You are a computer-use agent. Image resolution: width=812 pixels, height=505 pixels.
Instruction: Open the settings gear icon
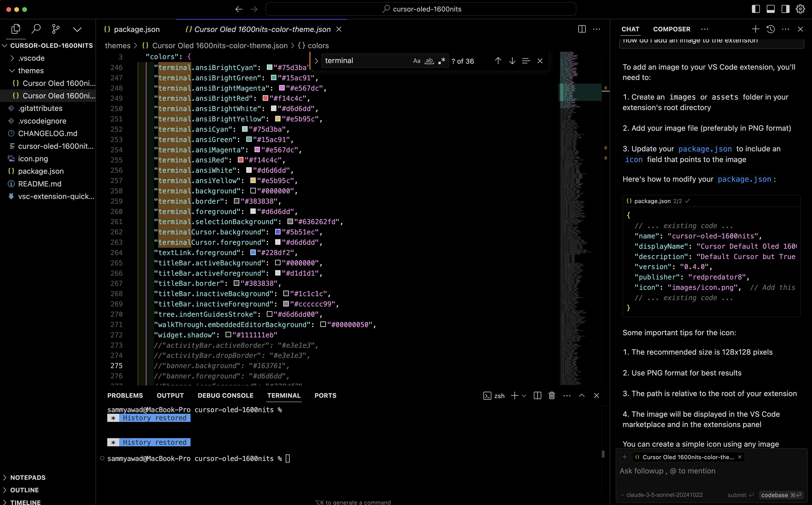pyautogui.click(x=800, y=9)
